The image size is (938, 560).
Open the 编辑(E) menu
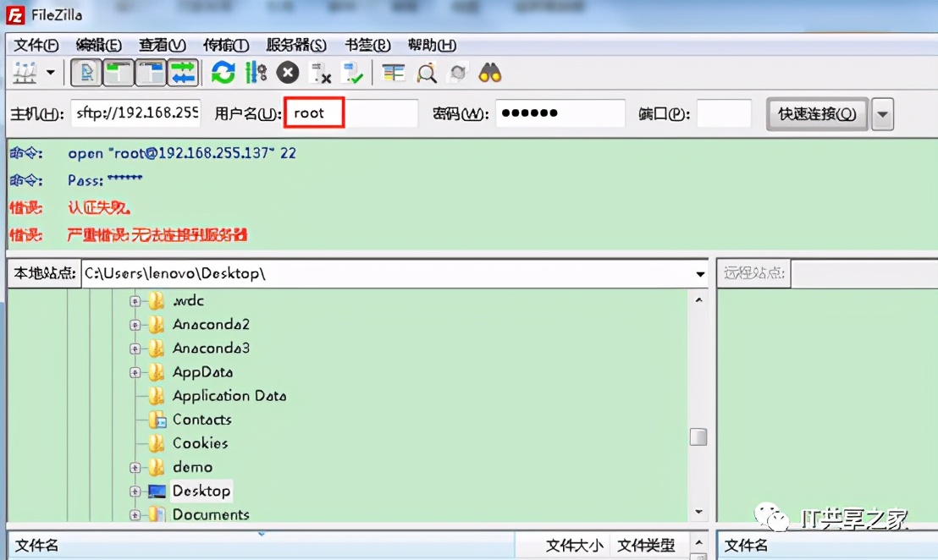click(99, 46)
